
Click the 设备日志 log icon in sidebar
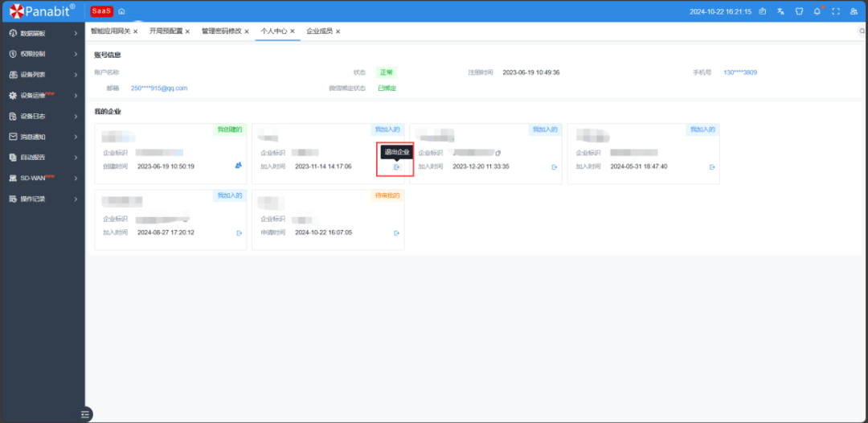13,117
